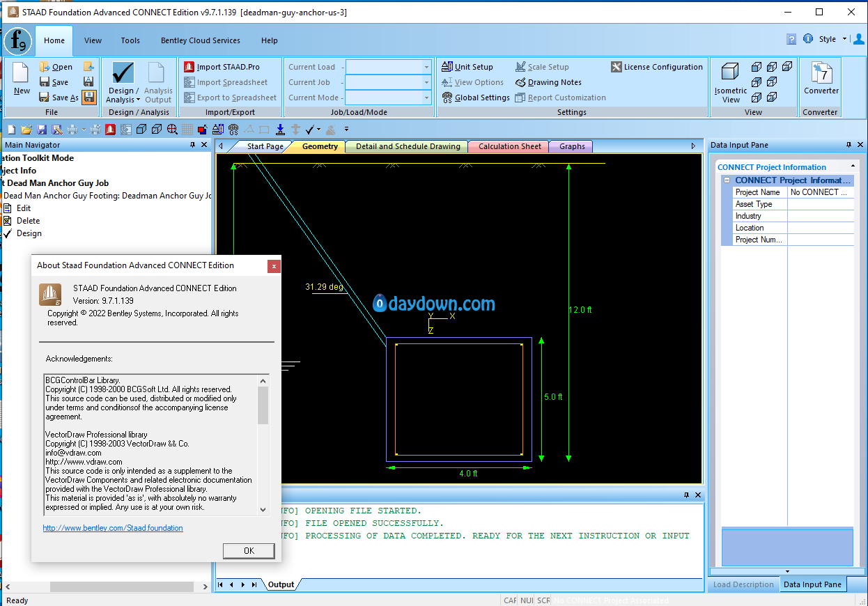Open the Current Load dropdown
This screenshot has height=606, width=868.
coord(426,67)
